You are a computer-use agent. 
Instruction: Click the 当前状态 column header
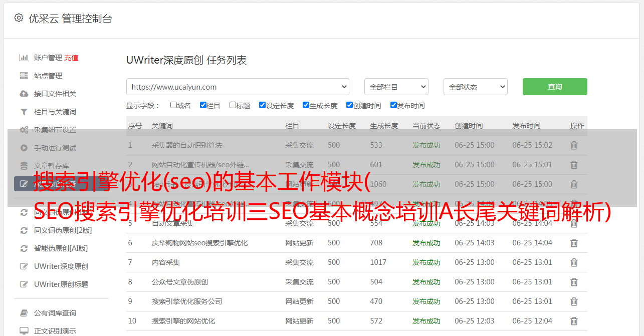(x=426, y=126)
